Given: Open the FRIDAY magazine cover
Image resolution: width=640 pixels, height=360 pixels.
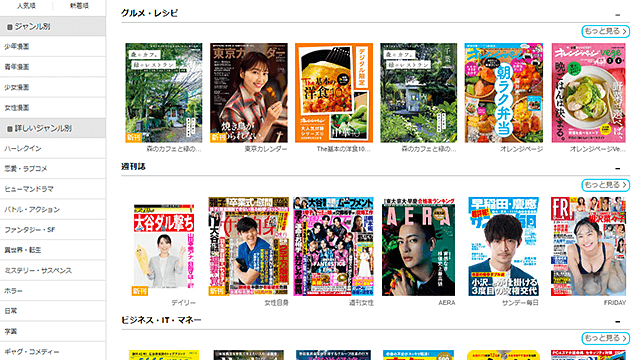Looking at the screenshot, I should pyautogui.click(x=588, y=247).
